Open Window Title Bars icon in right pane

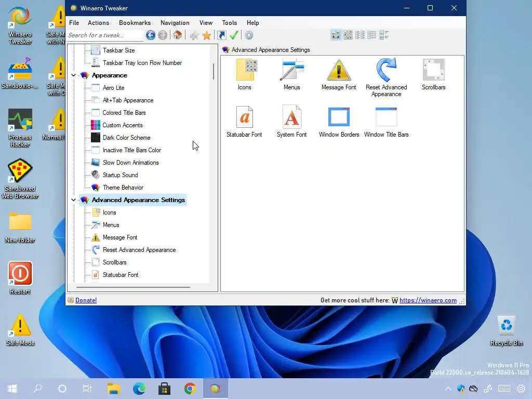pyautogui.click(x=386, y=122)
